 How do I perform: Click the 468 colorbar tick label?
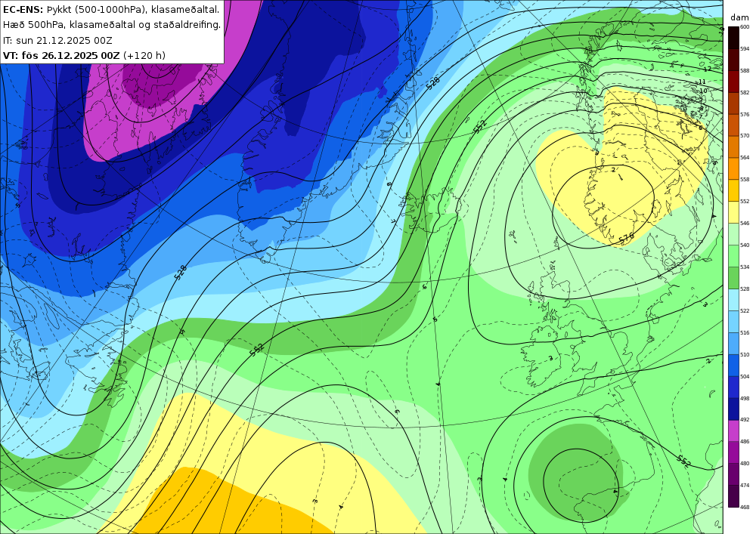point(745,507)
